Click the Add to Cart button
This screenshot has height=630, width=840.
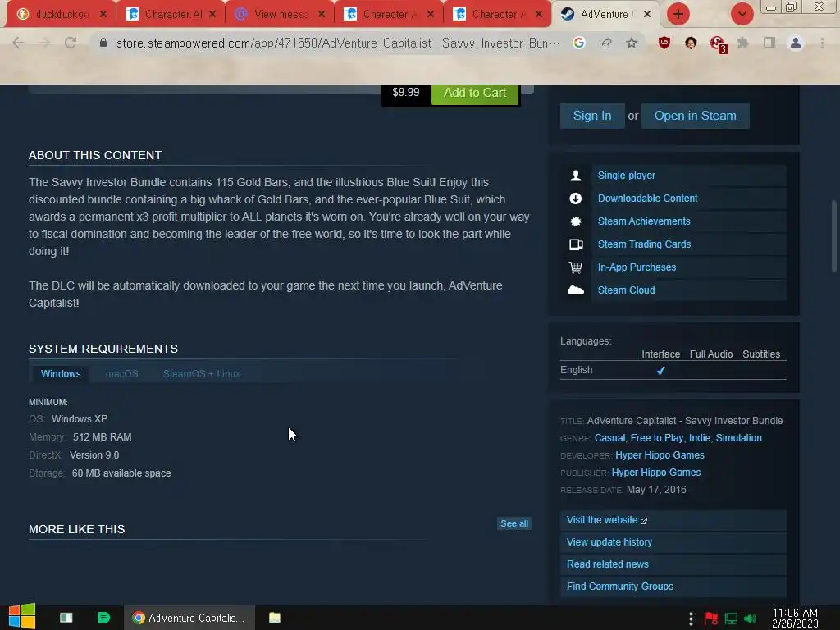pos(475,93)
